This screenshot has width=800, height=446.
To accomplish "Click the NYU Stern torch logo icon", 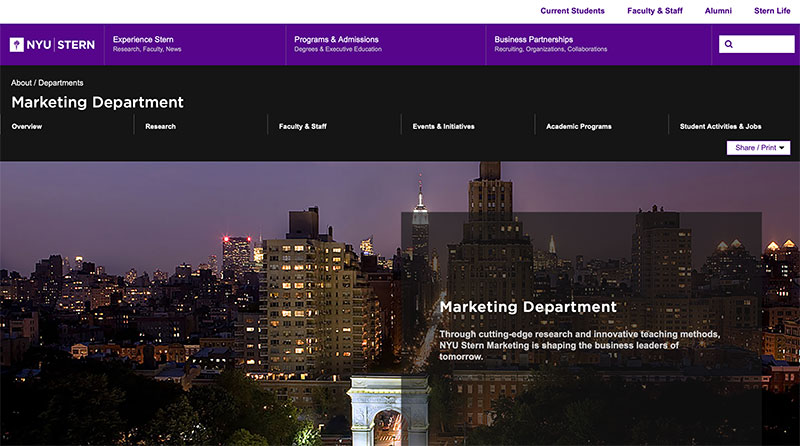I will [17, 44].
